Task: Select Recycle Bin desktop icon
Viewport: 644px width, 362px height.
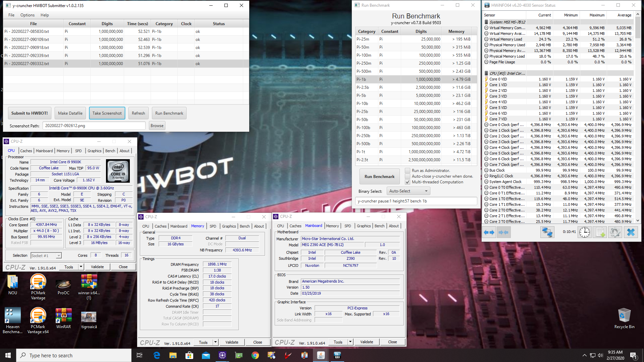Action: coord(624,318)
